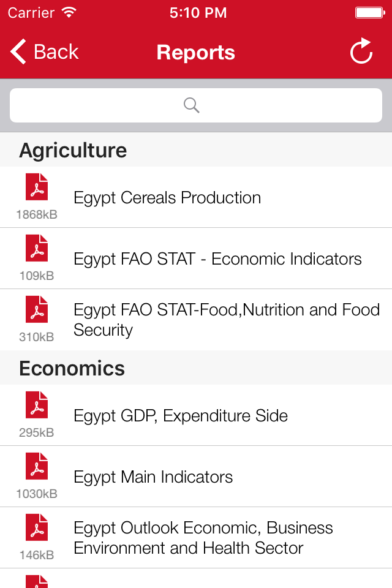Tap the PDF icon for Egypt Cereals Production

[36, 187]
